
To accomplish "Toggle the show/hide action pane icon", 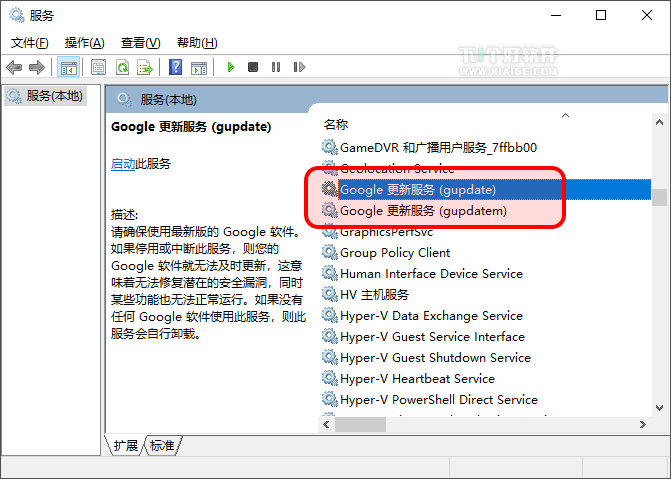I will click(x=199, y=67).
